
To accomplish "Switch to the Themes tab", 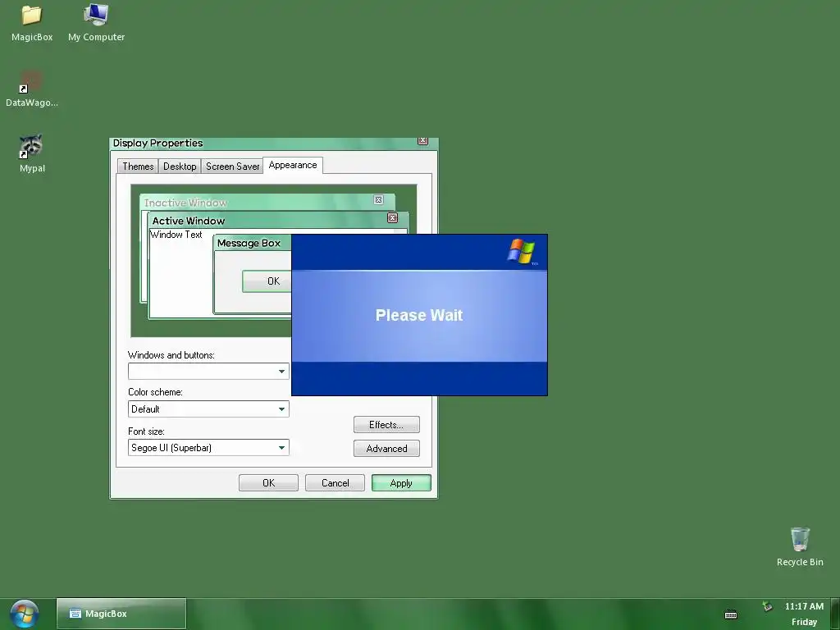I will click(138, 167).
